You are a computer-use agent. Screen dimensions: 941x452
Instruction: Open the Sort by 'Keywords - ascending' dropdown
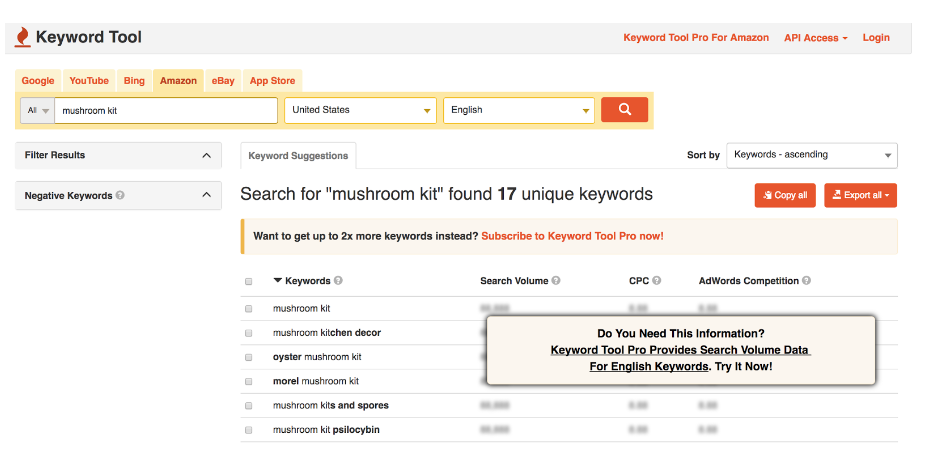tap(812, 155)
